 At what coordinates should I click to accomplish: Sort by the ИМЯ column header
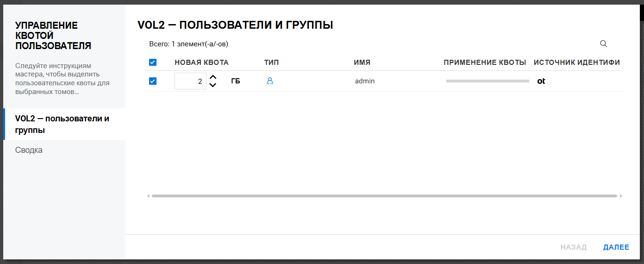(x=362, y=63)
